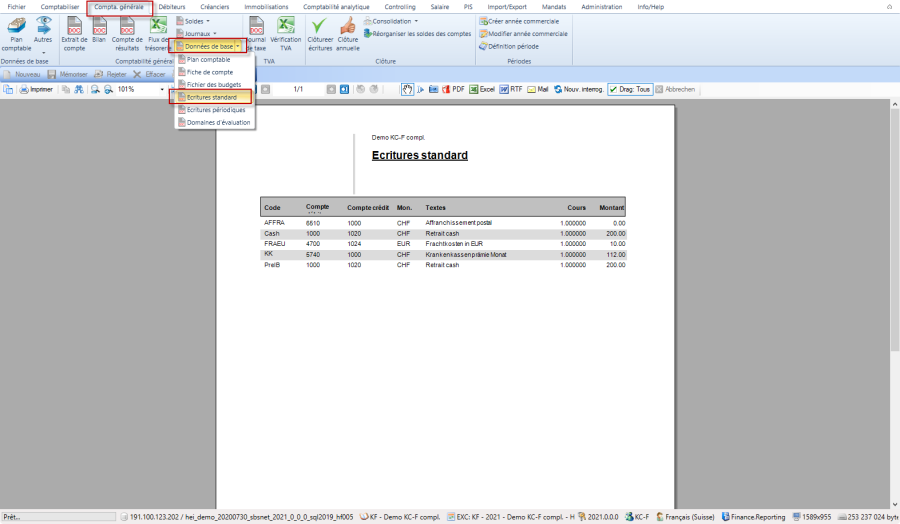Screen dimensions: 900x524
Task: Click Finance.Reporting in status bar
Action: pos(754,517)
